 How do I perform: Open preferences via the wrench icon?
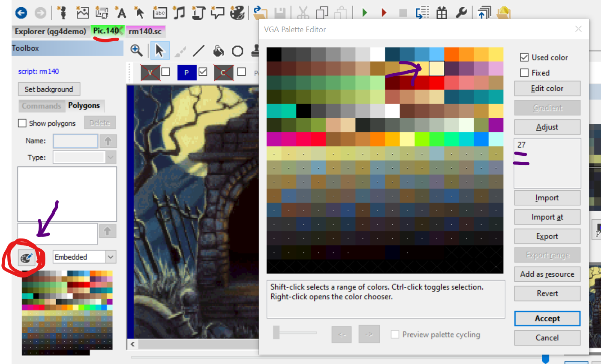tap(461, 13)
